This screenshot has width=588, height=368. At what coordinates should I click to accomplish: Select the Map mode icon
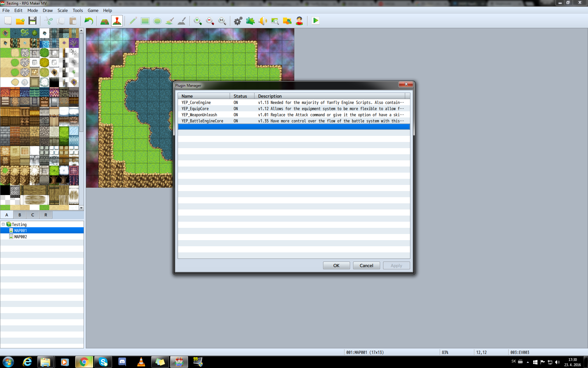105,21
